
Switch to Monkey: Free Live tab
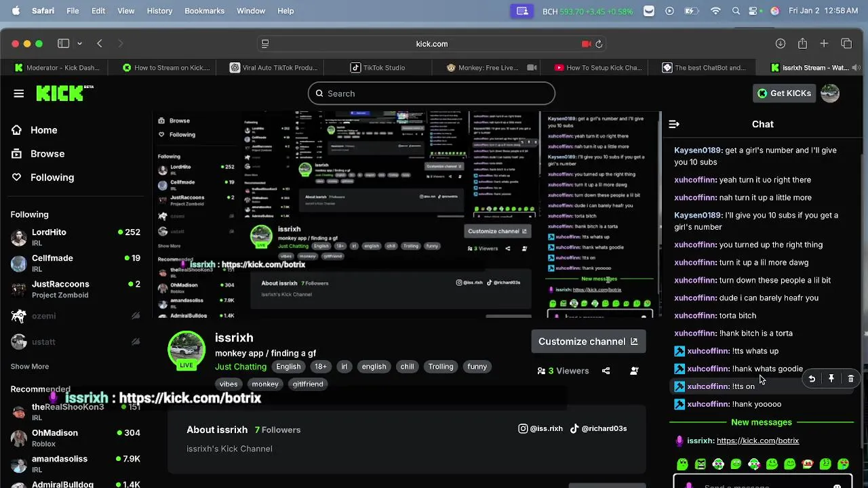(x=486, y=68)
